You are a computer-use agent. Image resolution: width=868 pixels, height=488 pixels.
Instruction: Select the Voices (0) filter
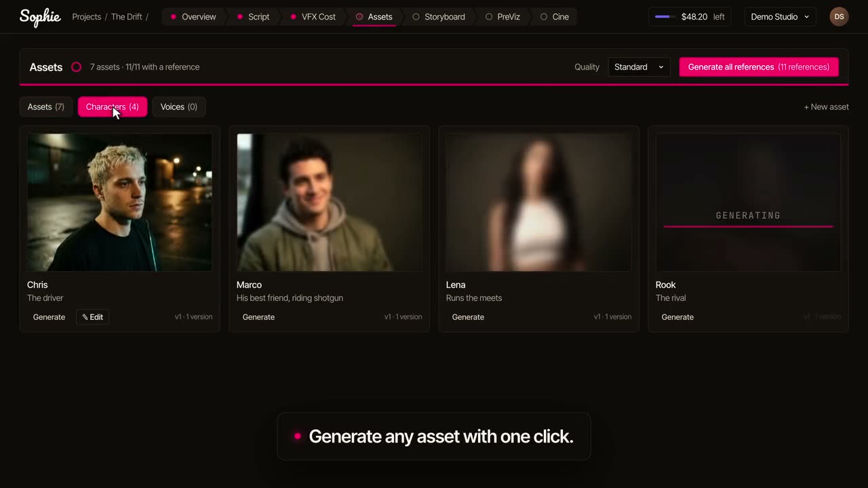[179, 107]
